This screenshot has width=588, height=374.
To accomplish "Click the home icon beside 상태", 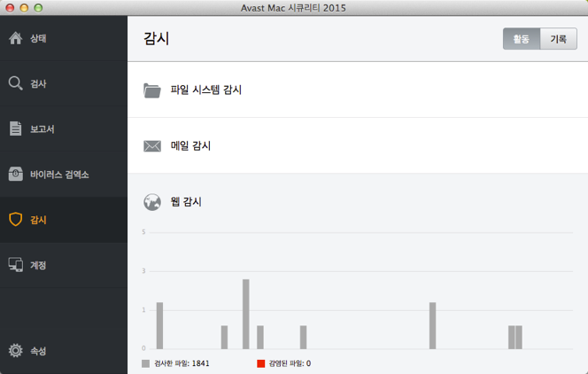I will [15, 38].
